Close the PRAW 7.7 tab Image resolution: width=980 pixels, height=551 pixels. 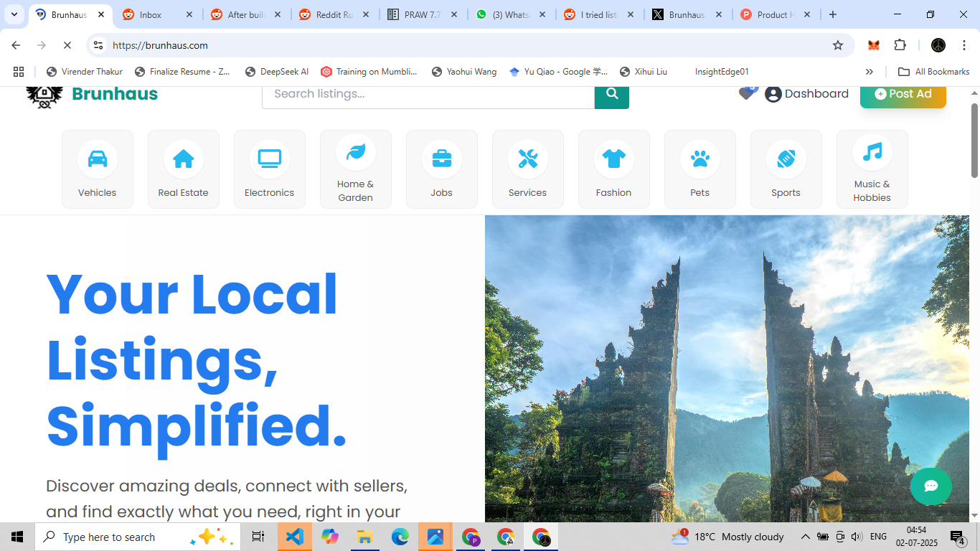point(454,14)
